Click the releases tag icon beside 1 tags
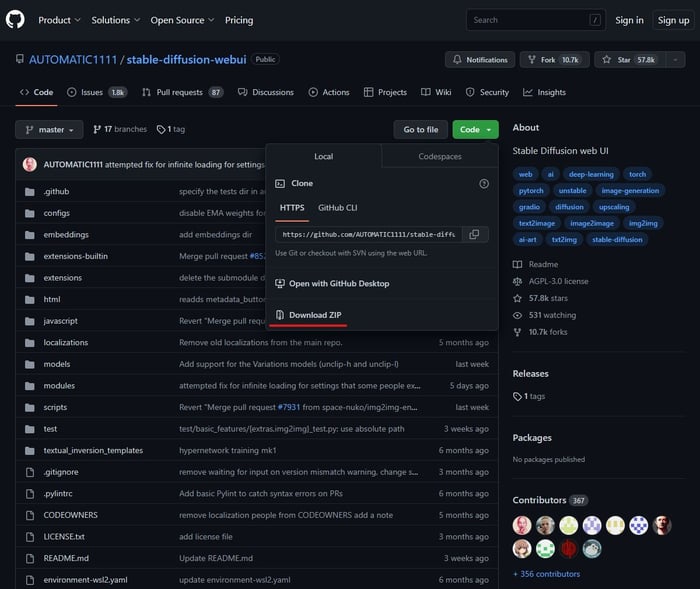This screenshot has width=700, height=589. 517,397
